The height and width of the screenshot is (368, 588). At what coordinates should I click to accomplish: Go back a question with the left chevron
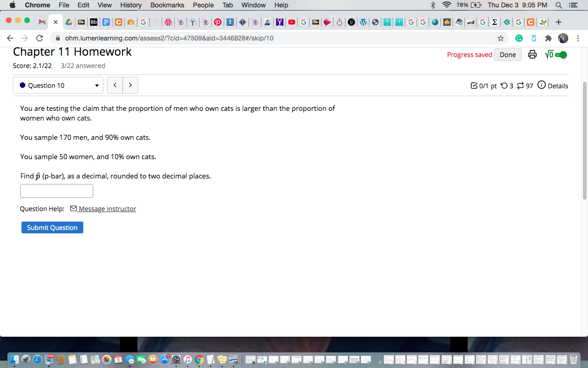114,85
